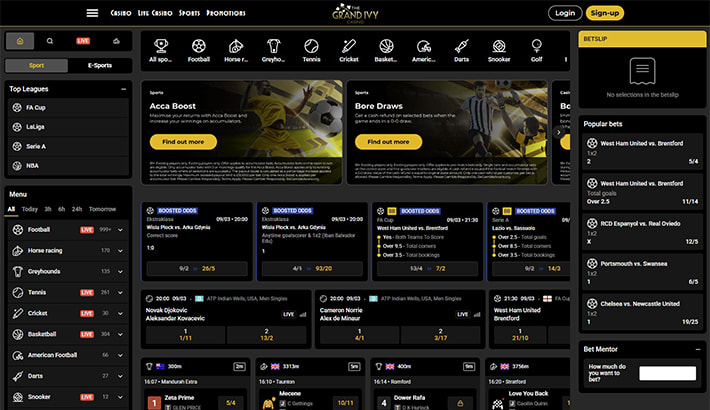Click the Grand Ivy logo
The width and height of the screenshot is (710, 410).
[355, 13]
